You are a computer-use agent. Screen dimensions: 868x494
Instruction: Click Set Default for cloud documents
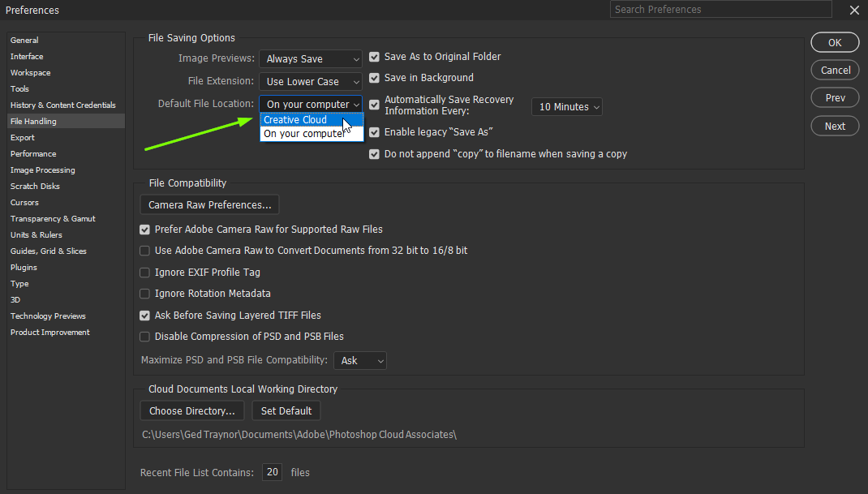[x=286, y=410]
